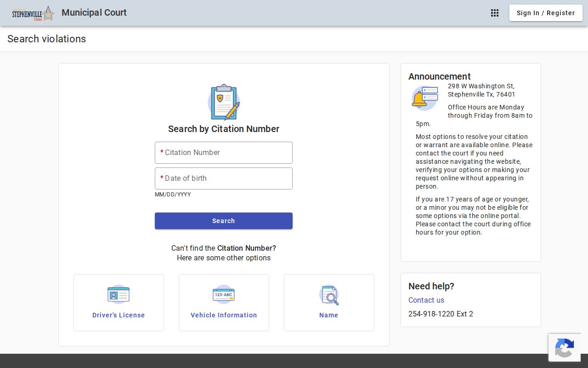Click the Municipal Court title
The height and width of the screenshot is (368, 588).
tap(94, 12)
